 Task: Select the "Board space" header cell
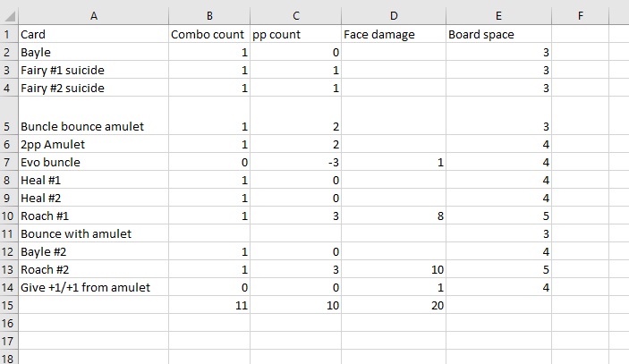pos(498,35)
